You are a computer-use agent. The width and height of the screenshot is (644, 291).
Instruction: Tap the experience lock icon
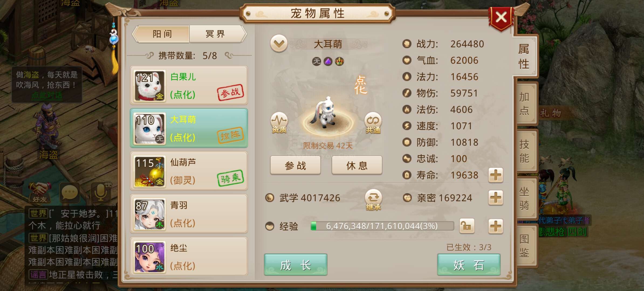pos(467,226)
